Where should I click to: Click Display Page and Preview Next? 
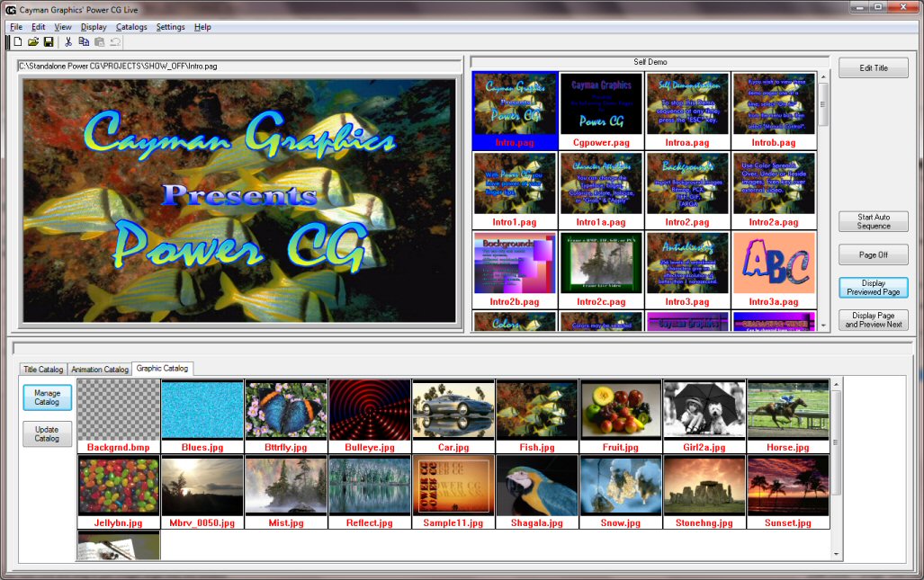click(x=874, y=320)
